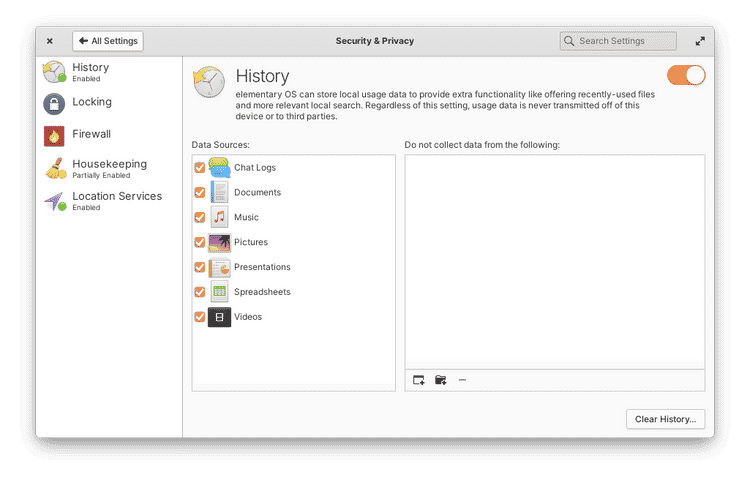Uncheck the Music checkbox

click(199, 217)
